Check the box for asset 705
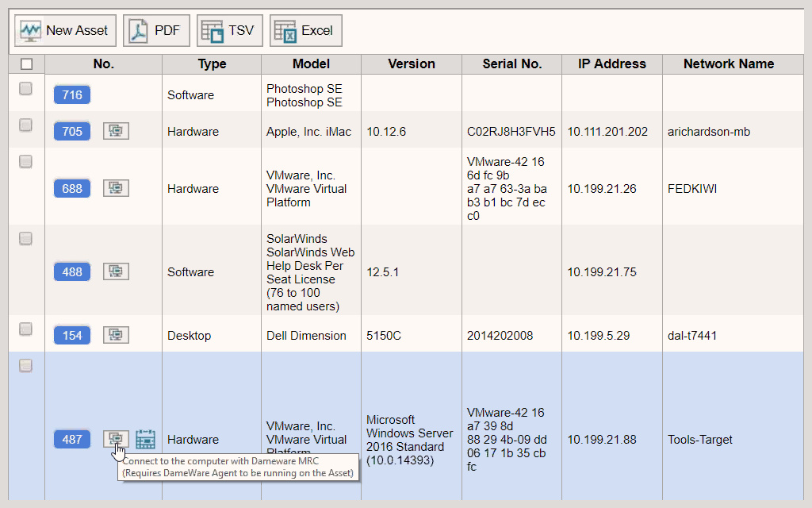This screenshot has width=812, height=508. [25, 125]
